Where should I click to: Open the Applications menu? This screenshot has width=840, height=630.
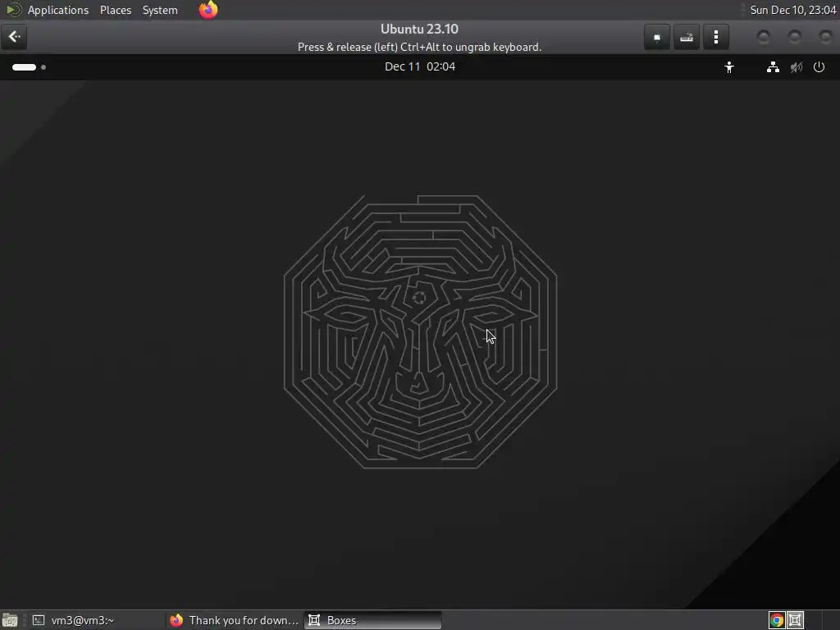[58, 10]
